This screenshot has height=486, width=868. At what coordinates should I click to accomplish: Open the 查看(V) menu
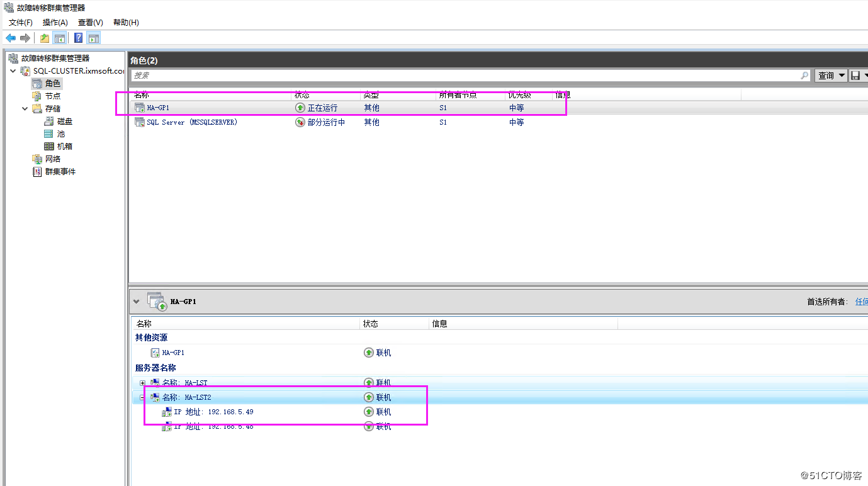point(89,22)
